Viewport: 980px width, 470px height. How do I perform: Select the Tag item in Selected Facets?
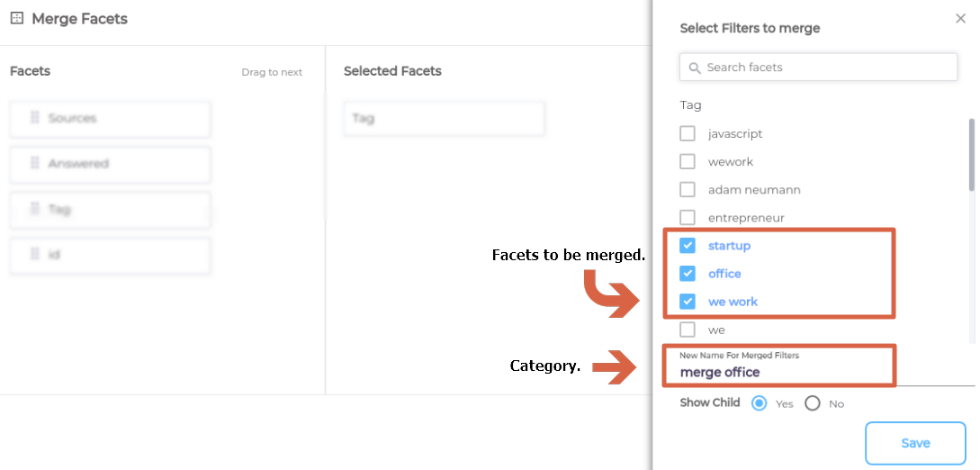click(x=444, y=119)
